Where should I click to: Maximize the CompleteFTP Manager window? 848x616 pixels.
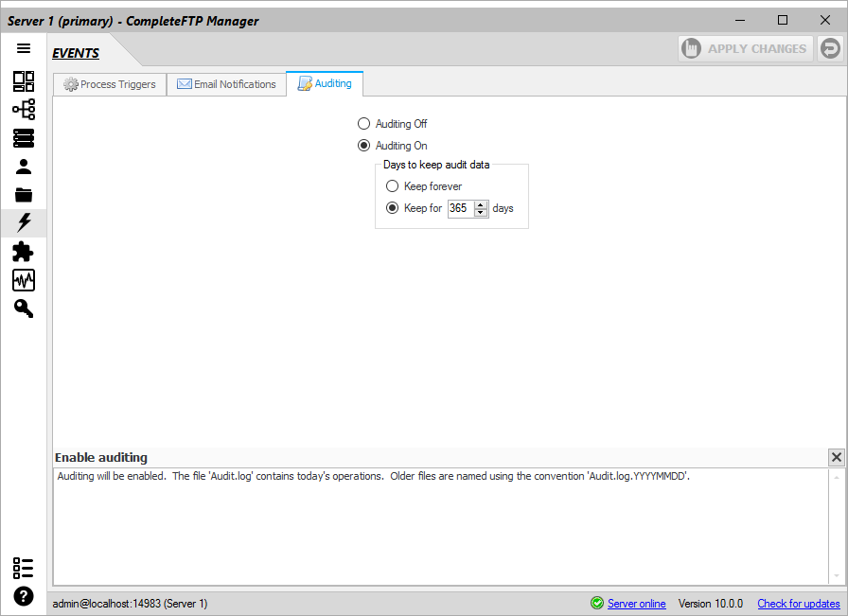(x=782, y=20)
